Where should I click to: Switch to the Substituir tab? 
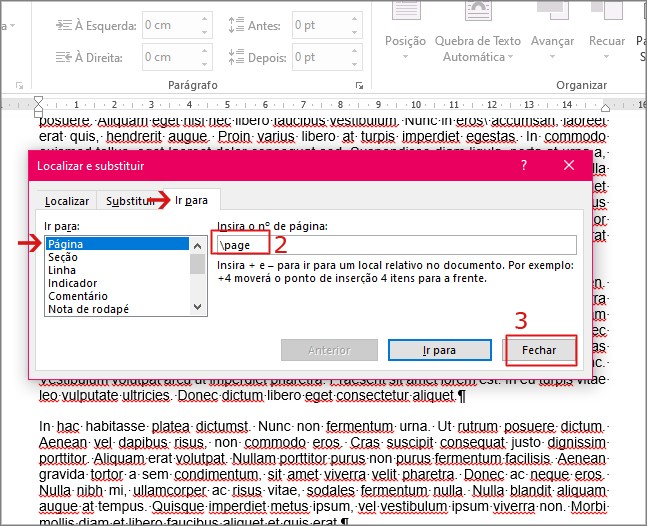click(130, 201)
